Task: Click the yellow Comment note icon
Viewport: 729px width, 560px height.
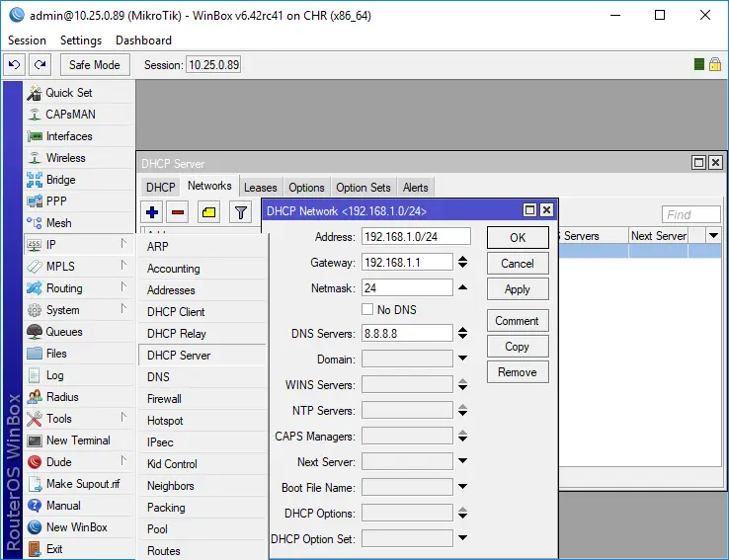Action: point(208,213)
